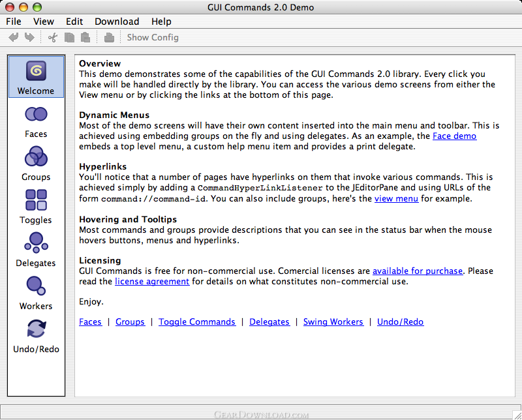Select the Workers sidebar icon
The image size is (522, 420).
(x=36, y=293)
